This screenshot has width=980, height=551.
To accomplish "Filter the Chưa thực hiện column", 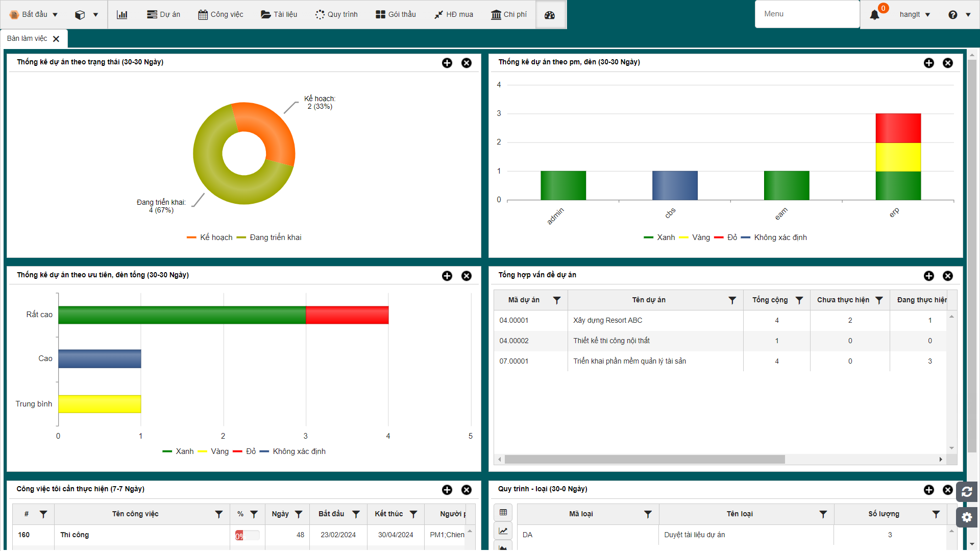I will pos(879,300).
